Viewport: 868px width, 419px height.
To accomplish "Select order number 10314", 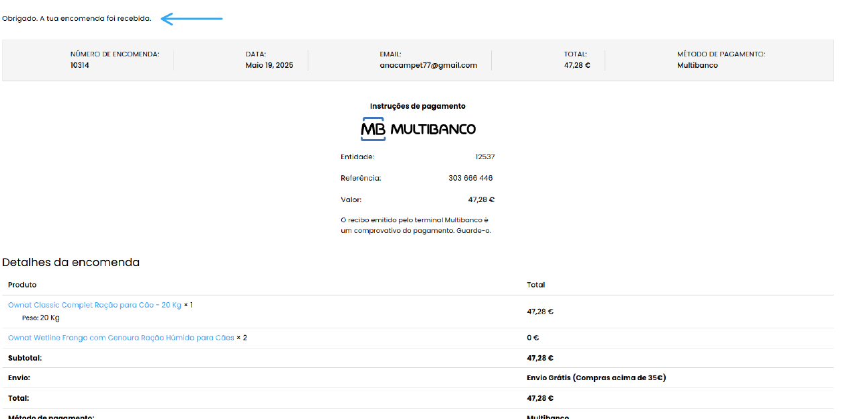I will (80, 66).
